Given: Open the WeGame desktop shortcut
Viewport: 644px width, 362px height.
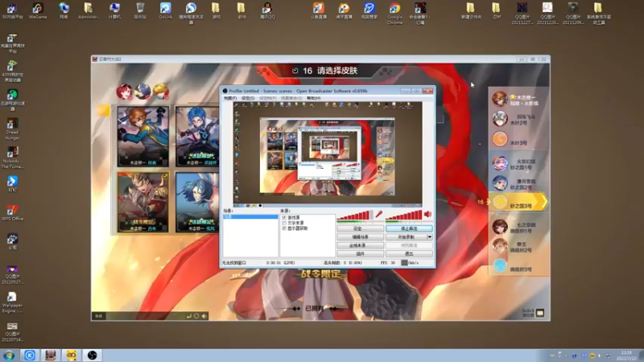Looking at the screenshot, I should [x=38, y=10].
